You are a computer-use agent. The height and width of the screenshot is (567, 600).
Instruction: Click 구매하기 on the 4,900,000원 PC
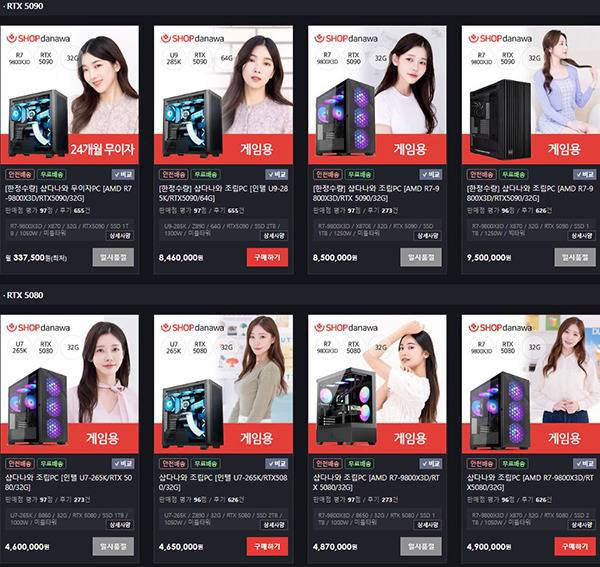[x=575, y=547]
